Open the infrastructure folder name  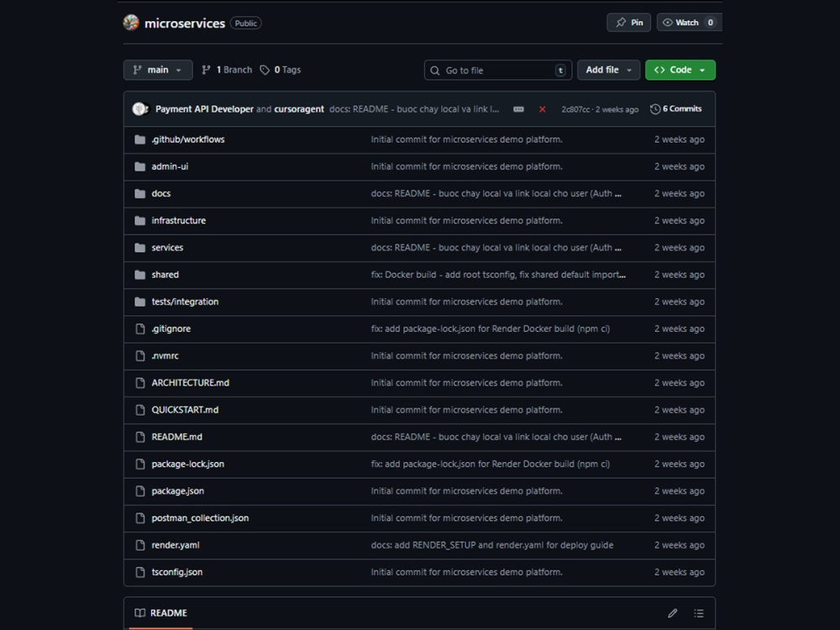(x=178, y=221)
